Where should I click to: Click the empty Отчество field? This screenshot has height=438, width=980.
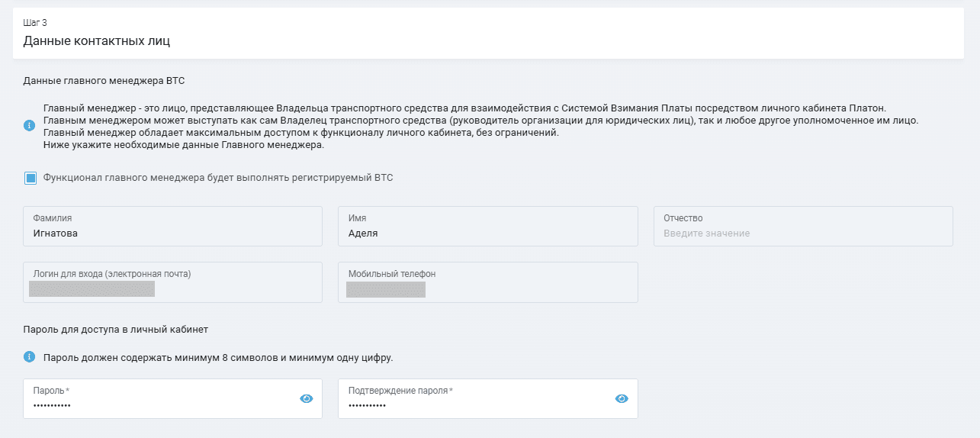click(x=803, y=226)
